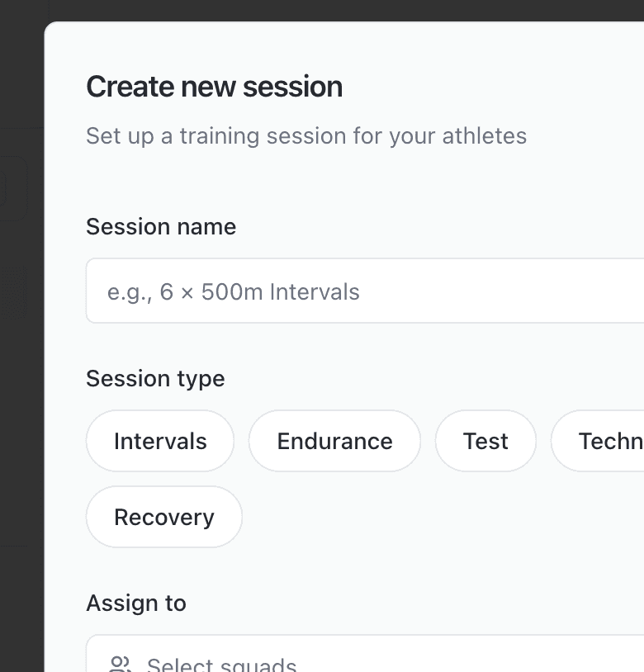Screen dimensions: 644x672
Task: Pick the Test session type chip
Action: 485,442
